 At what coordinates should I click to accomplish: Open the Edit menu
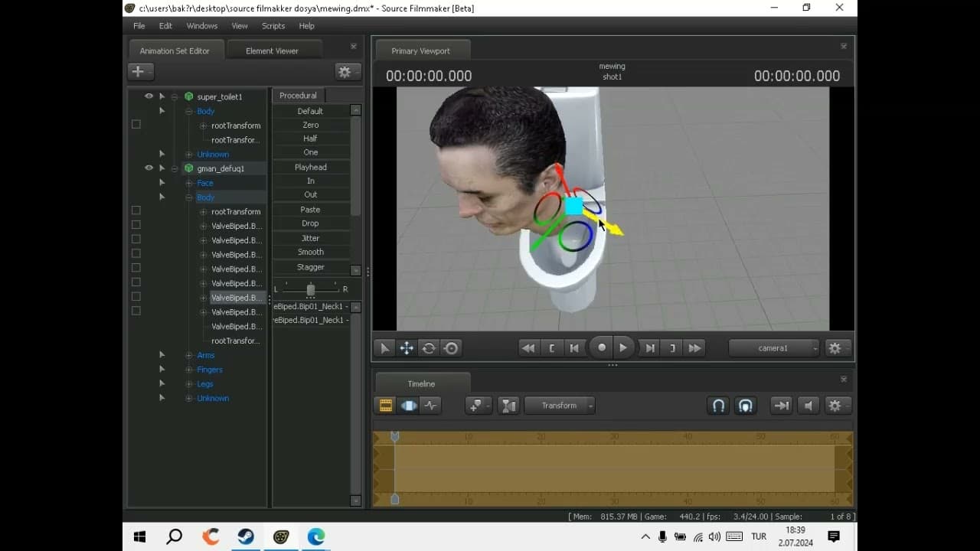(x=165, y=26)
